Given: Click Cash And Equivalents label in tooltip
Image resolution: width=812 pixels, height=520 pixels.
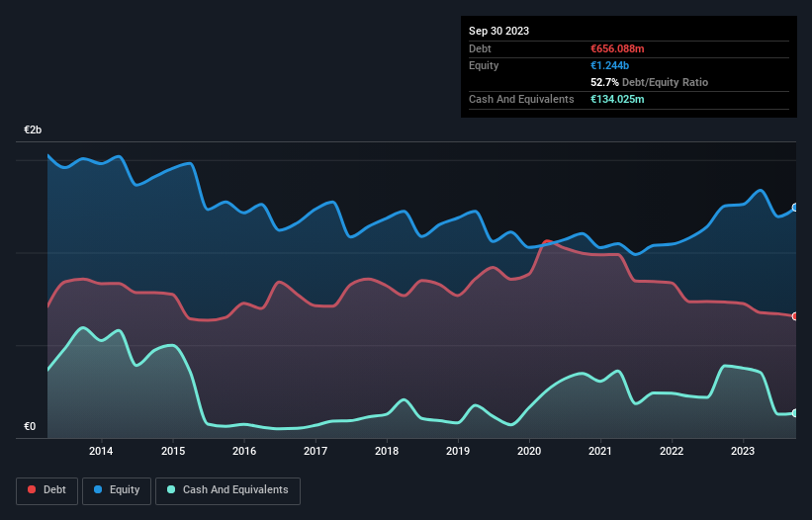Looking at the screenshot, I should (521, 99).
